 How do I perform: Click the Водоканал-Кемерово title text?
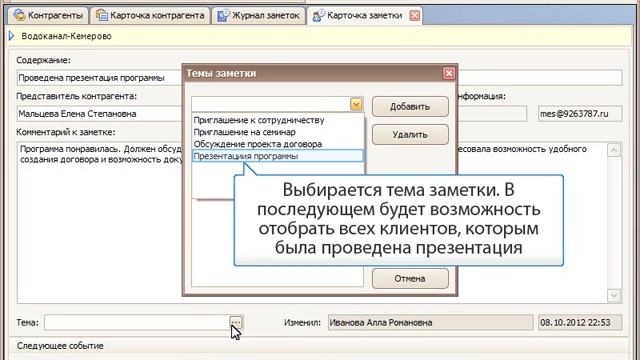click(x=67, y=36)
